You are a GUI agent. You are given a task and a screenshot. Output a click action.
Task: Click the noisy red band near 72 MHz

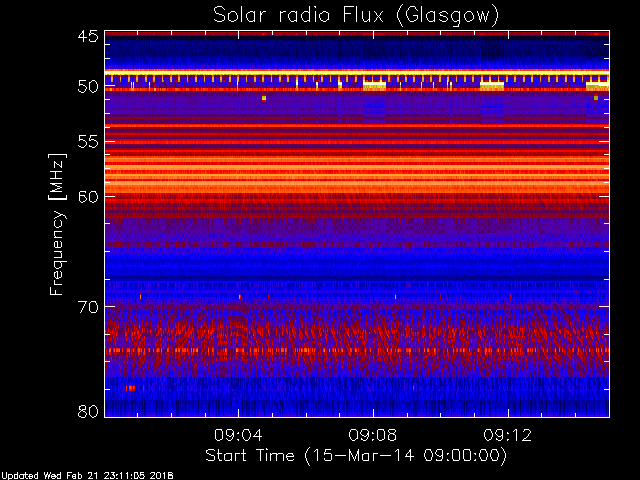click(x=356, y=332)
